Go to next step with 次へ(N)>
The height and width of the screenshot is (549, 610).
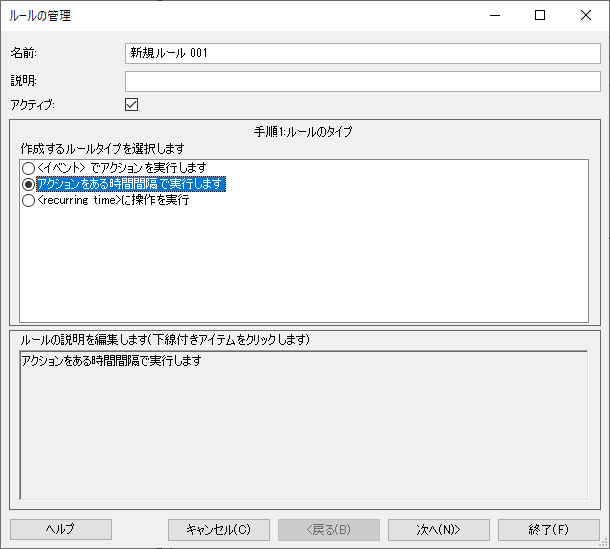(438, 530)
